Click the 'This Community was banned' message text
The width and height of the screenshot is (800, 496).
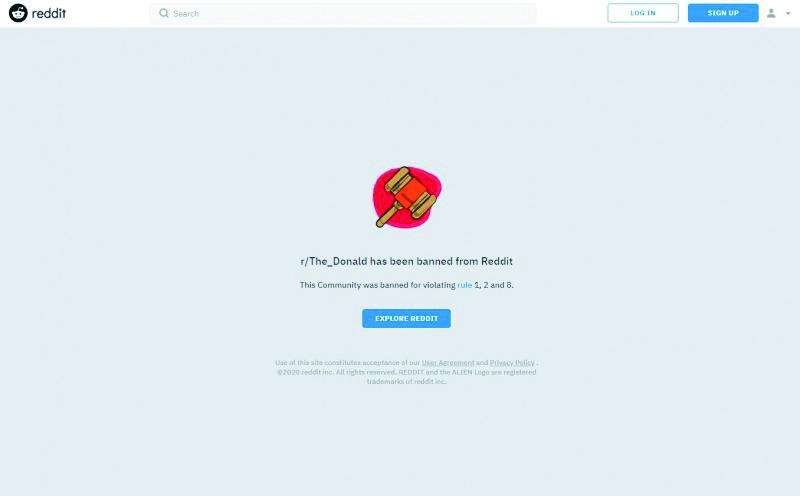point(407,285)
